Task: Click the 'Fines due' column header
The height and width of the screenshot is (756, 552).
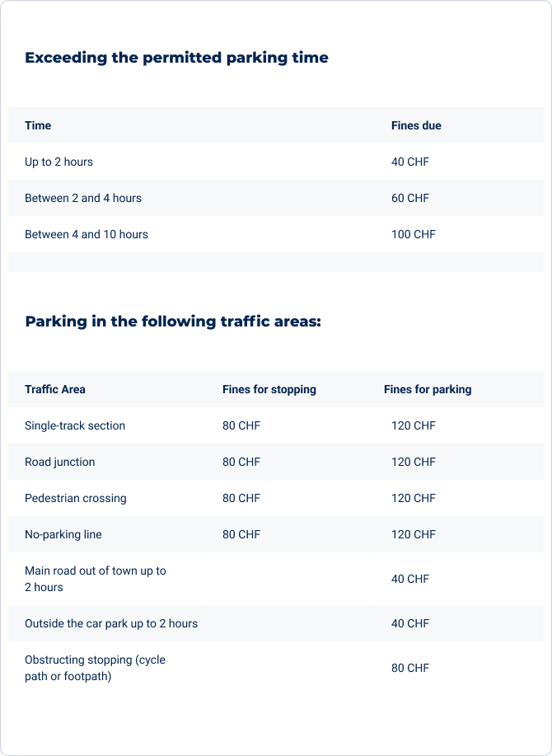Action: point(416,125)
